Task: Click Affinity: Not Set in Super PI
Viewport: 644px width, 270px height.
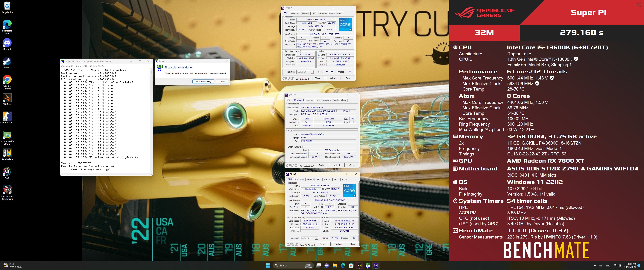Action: tap(97, 66)
